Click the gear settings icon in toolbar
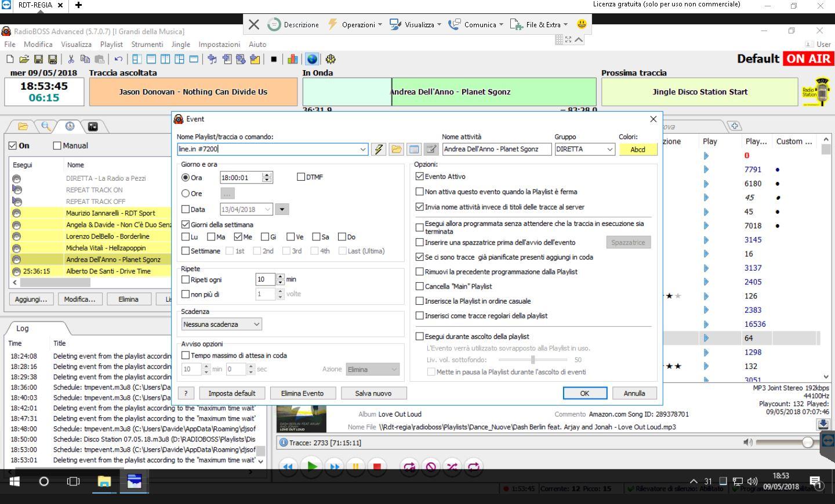 [x=331, y=59]
